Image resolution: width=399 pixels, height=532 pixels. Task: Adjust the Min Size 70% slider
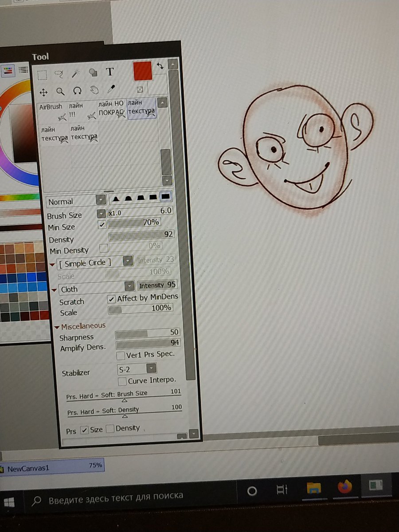[x=134, y=223]
